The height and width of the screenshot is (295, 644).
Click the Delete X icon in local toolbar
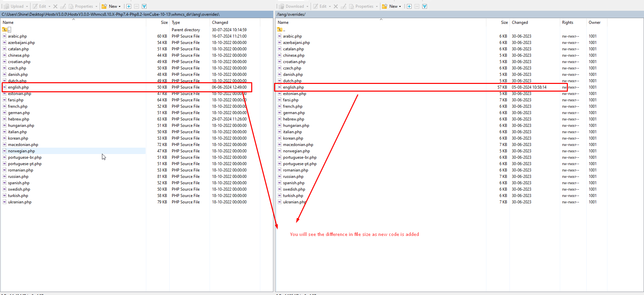(55, 6)
